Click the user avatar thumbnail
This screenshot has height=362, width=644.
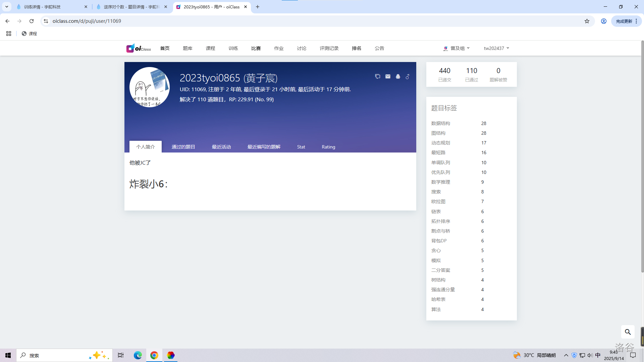click(x=150, y=87)
